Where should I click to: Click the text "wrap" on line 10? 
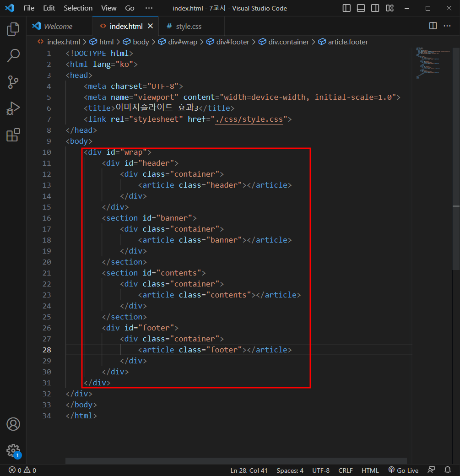133,152
